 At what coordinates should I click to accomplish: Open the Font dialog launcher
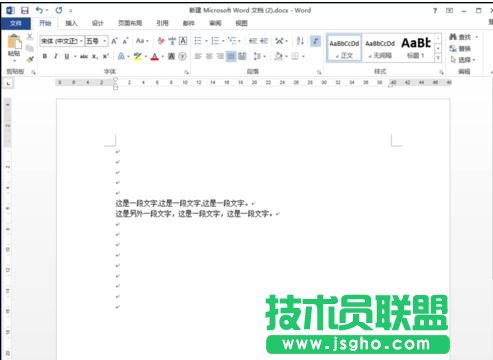186,72
